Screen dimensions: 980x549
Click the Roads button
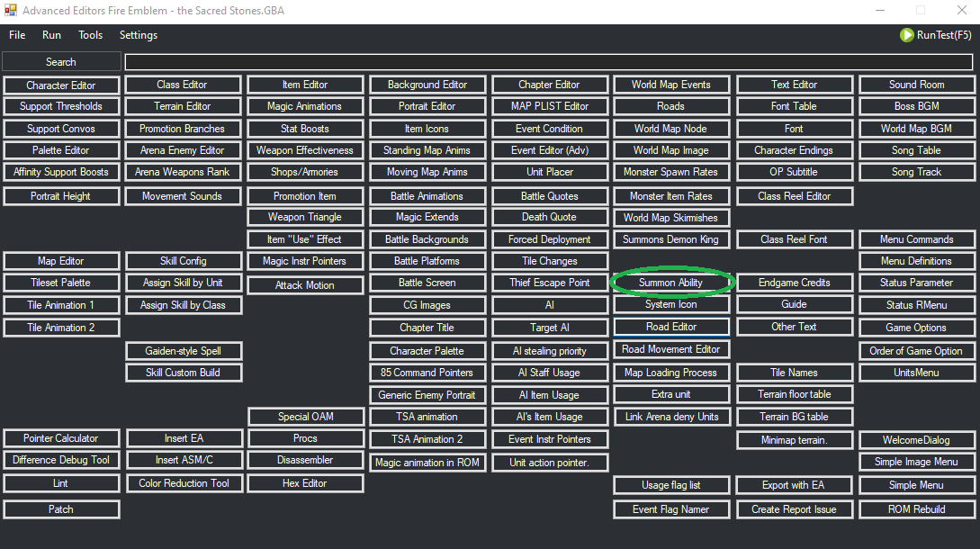pyautogui.click(x=670, y=106)
